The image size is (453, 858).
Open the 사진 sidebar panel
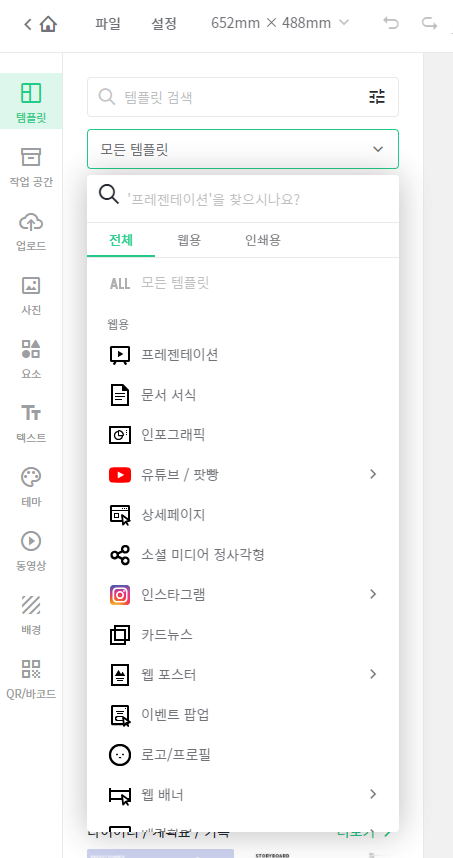pyautogui.click(x=31, y=295)
